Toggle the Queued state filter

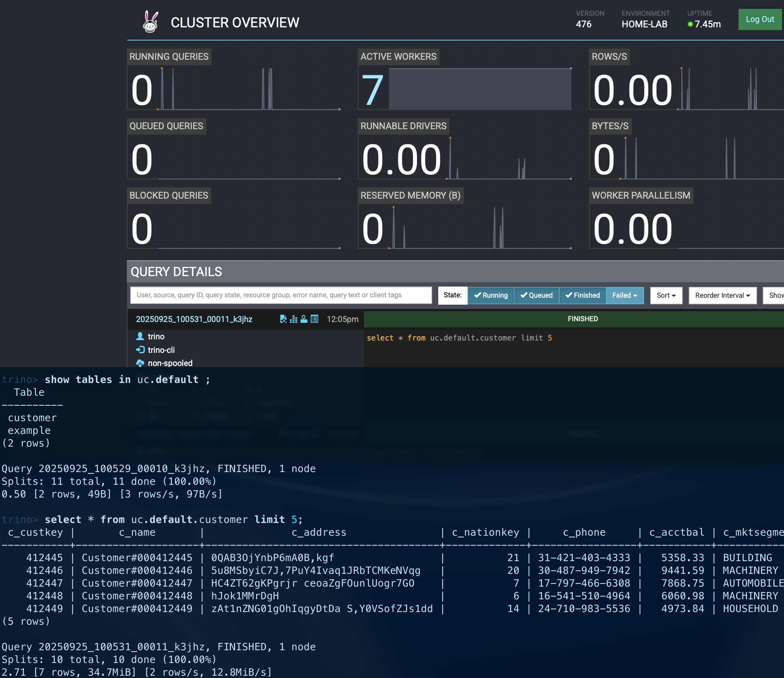(x=537, y=295)
